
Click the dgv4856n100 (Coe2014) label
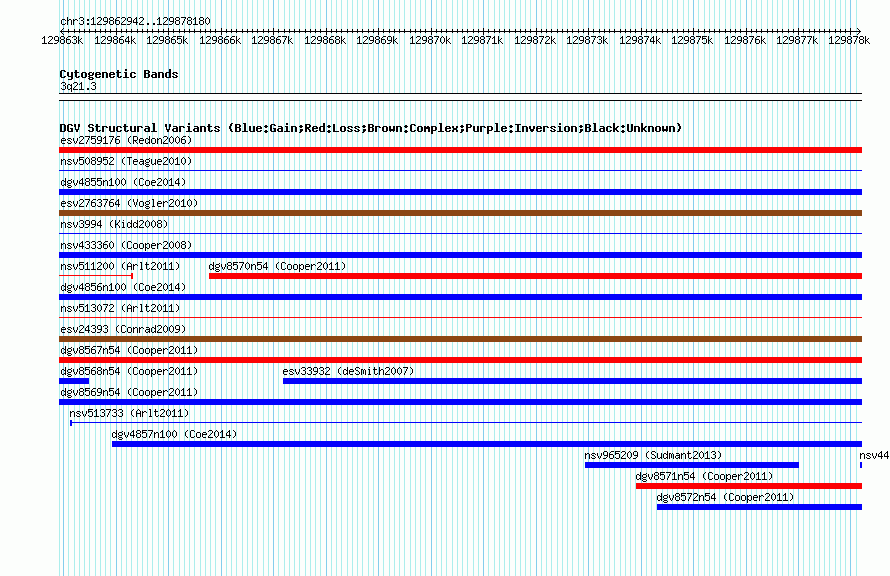123,287
